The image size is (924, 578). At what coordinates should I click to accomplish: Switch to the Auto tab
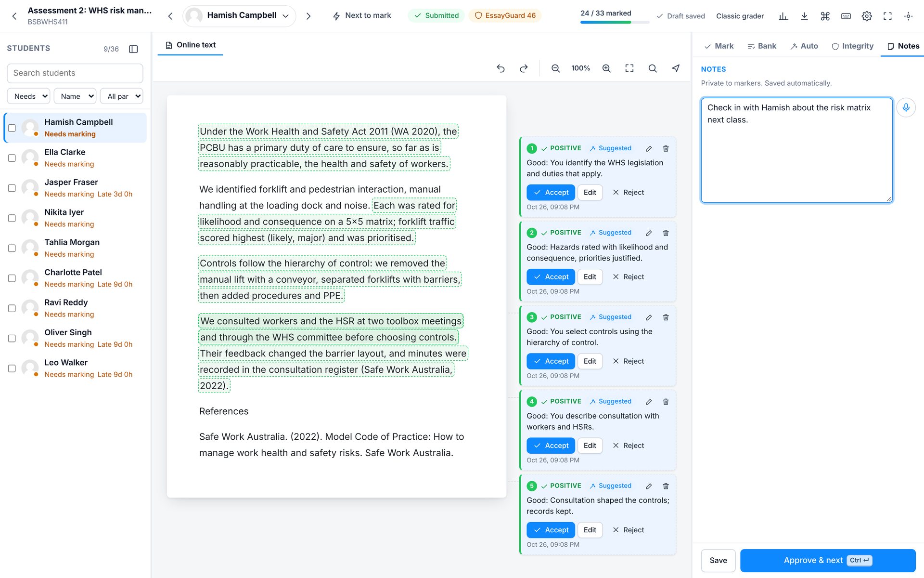(x=804, y=46)
